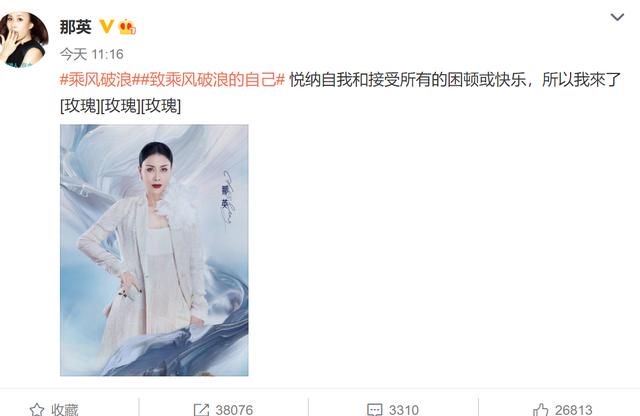Screen dimensions: 640x416
Task: Click the comment bubble icon
Action: (375, 410)
